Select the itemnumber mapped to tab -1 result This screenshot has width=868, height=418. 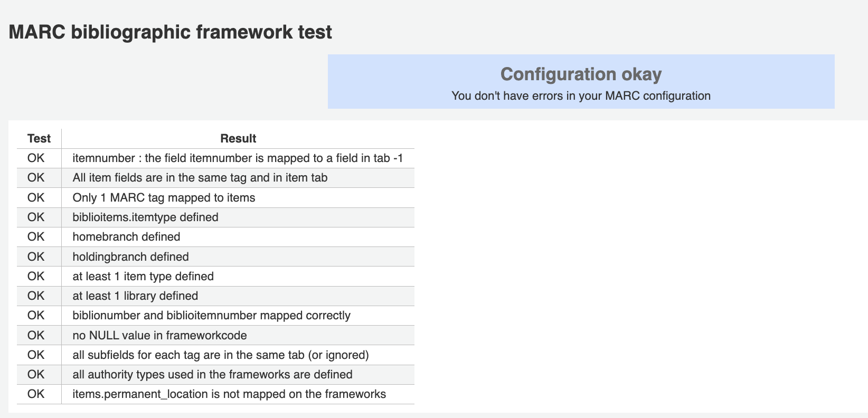coord(238,158)
